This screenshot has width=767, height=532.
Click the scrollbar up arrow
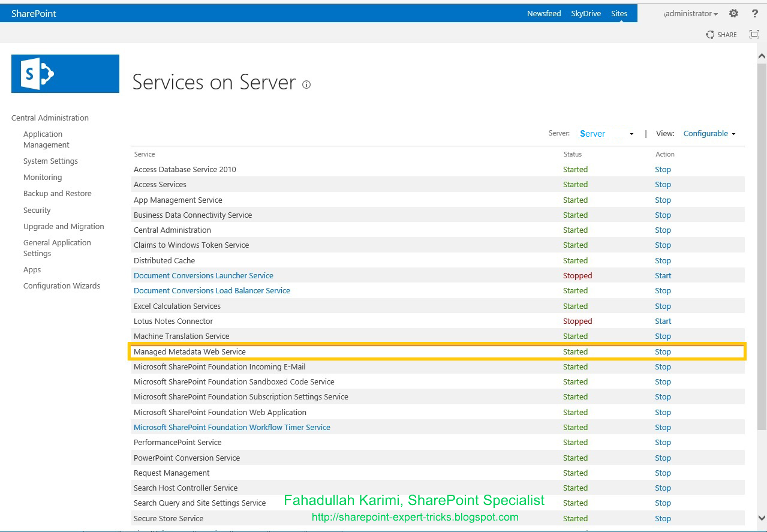point(760,55)
